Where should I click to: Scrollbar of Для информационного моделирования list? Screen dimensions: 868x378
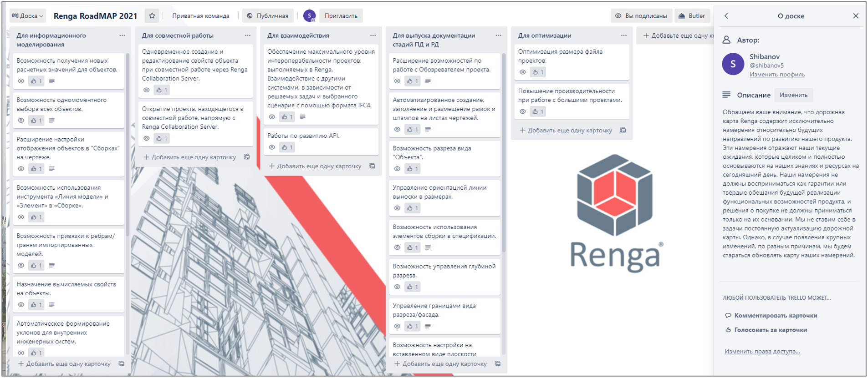pos(128,145)
